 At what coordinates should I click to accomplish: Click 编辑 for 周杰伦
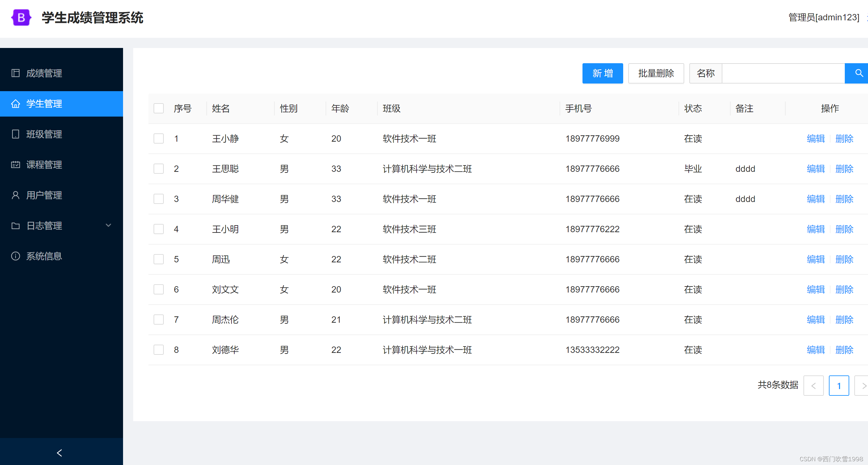pos(816,320)
